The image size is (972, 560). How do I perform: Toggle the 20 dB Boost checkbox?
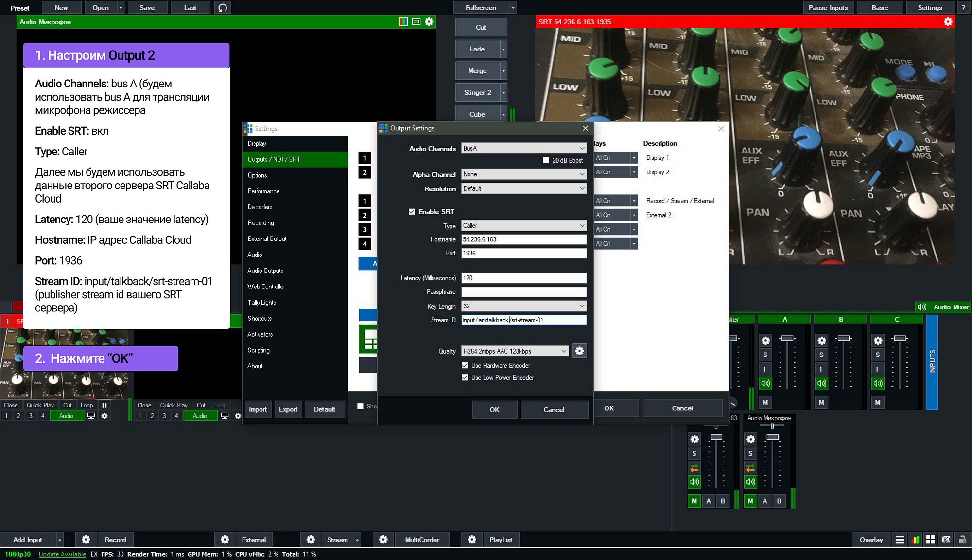click(x=546, y=160)
